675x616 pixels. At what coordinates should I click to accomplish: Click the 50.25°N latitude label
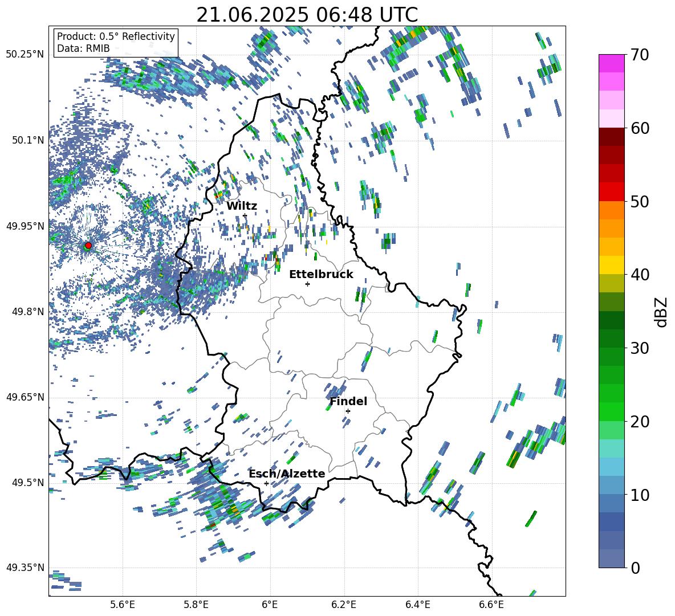25,55
